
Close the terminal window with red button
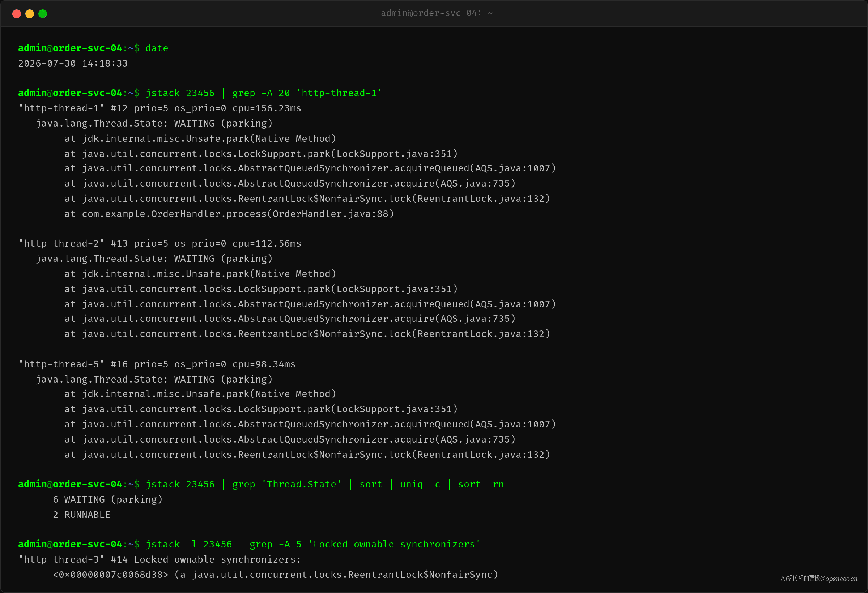pos(16,14)
